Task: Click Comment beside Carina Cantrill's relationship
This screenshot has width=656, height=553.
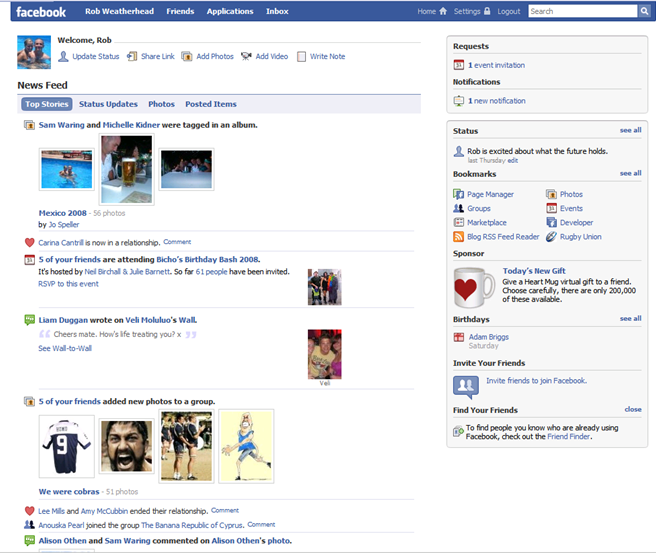Action: click(177, 242)
